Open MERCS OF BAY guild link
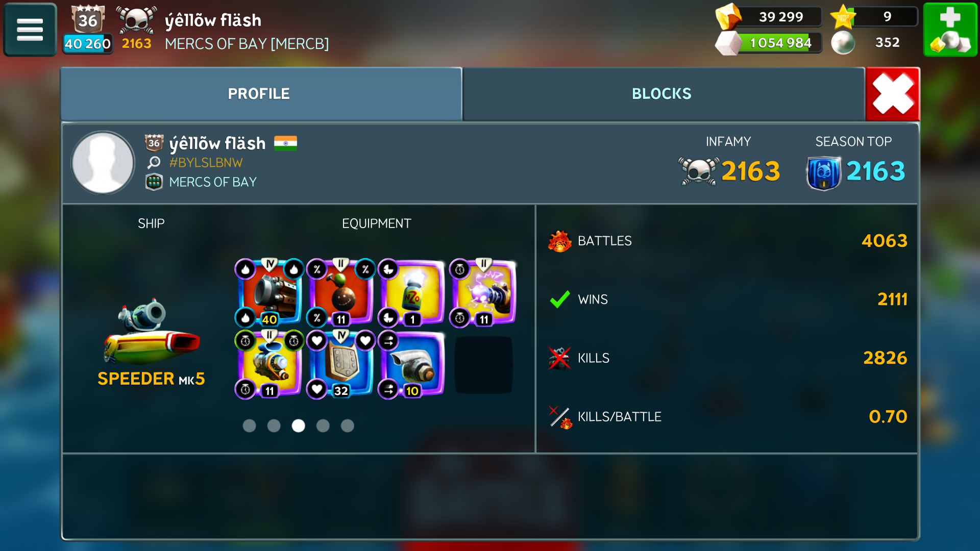This screenshot has height=551, width=980. pos(212,182)
